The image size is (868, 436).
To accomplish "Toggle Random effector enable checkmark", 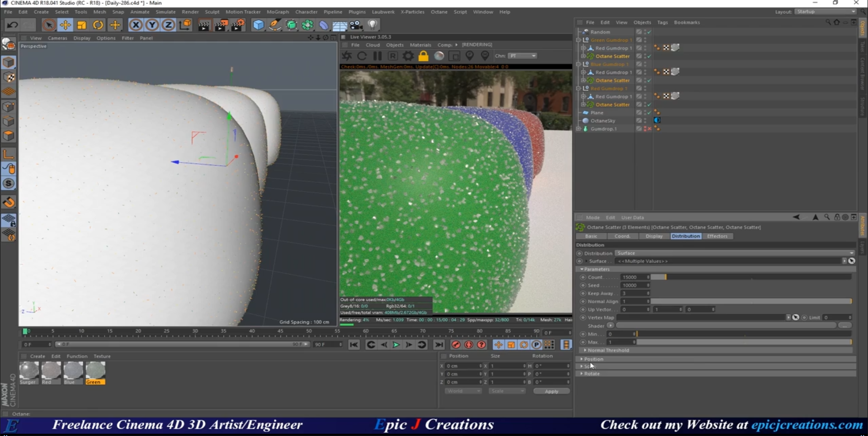I will [649, 32].
